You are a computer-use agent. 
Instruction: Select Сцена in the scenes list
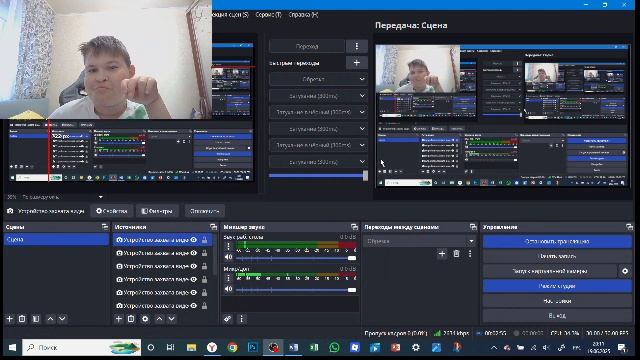(x=56, y=240)
